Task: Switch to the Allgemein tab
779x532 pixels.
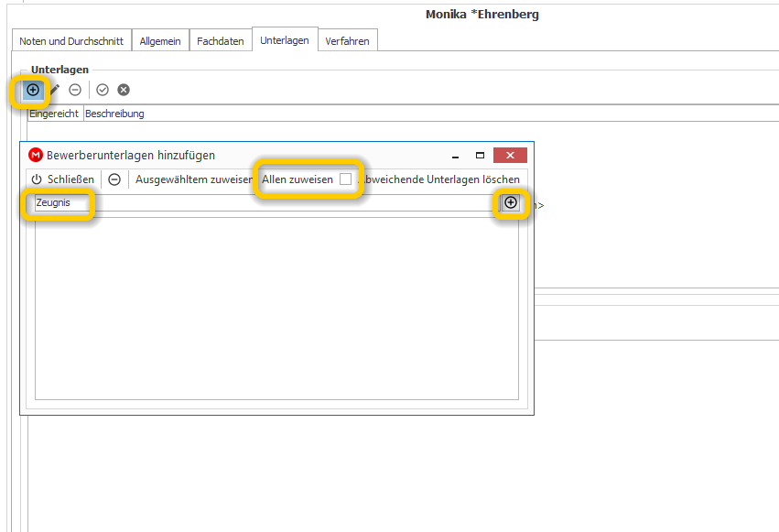Action: coord(160,41)
